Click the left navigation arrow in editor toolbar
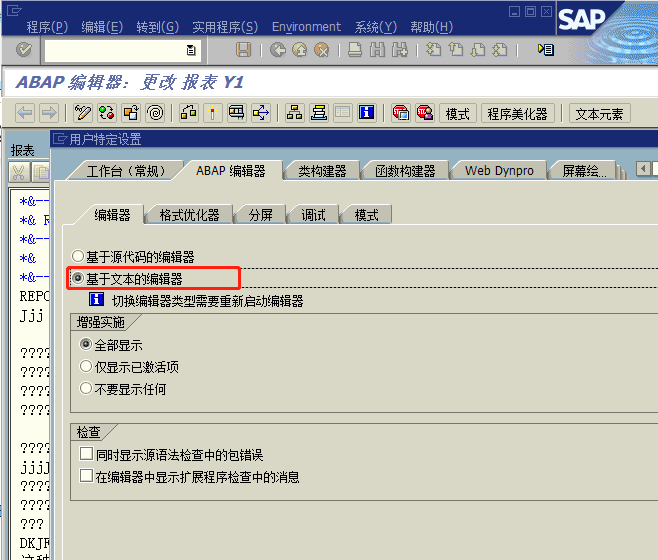This screenshot has width=658, height=560. [25, 113]
